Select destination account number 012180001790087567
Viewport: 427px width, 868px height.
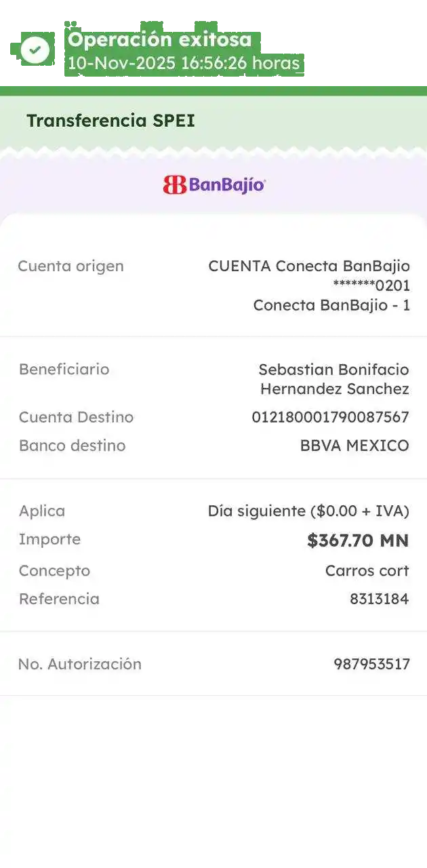tap(330, 417)
